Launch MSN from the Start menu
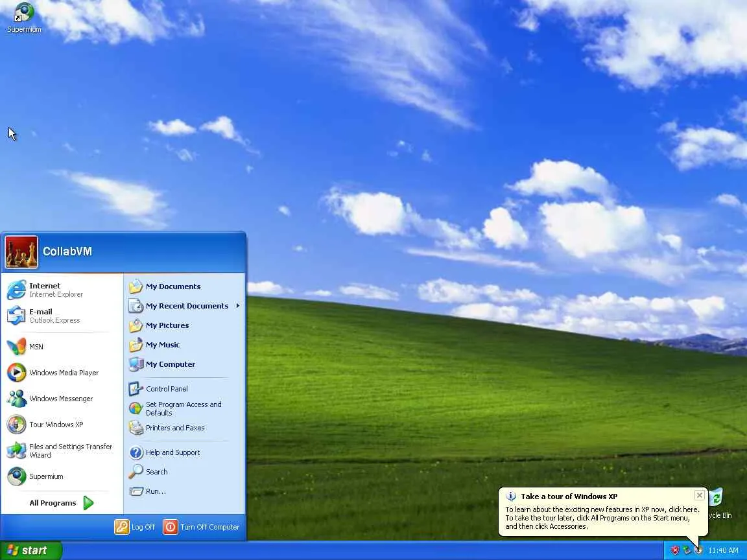 click(x=62, y=347)
